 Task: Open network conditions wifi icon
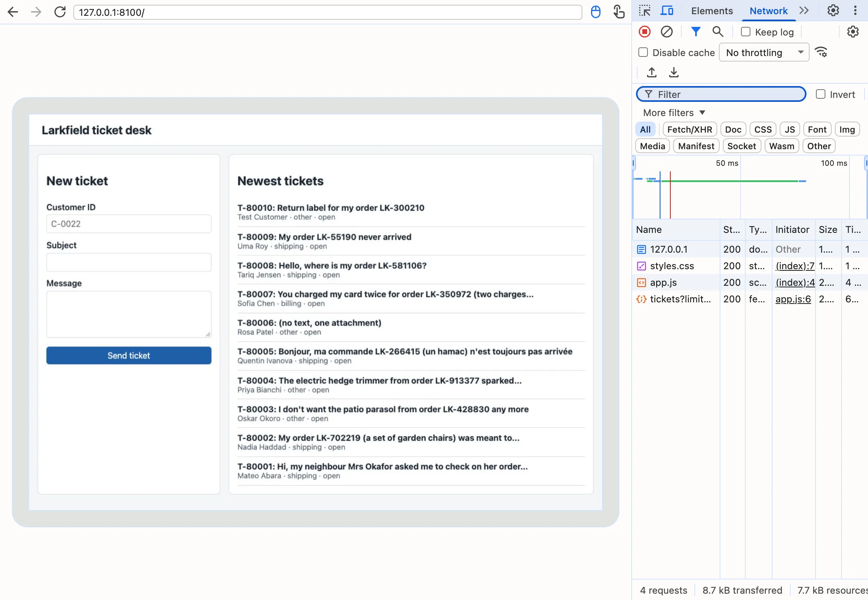coord(821,52)
